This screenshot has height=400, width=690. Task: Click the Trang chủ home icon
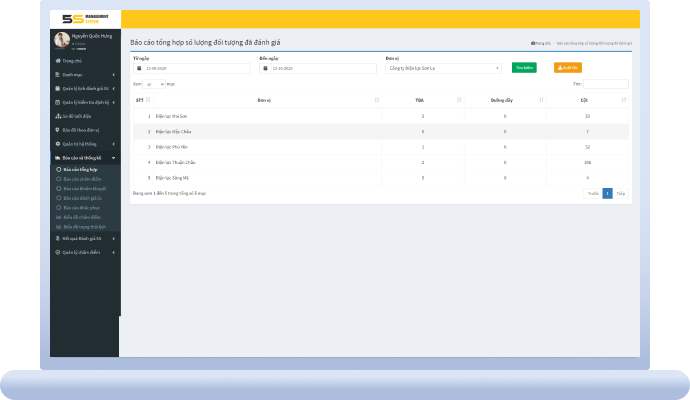click(x=57, y=61)
